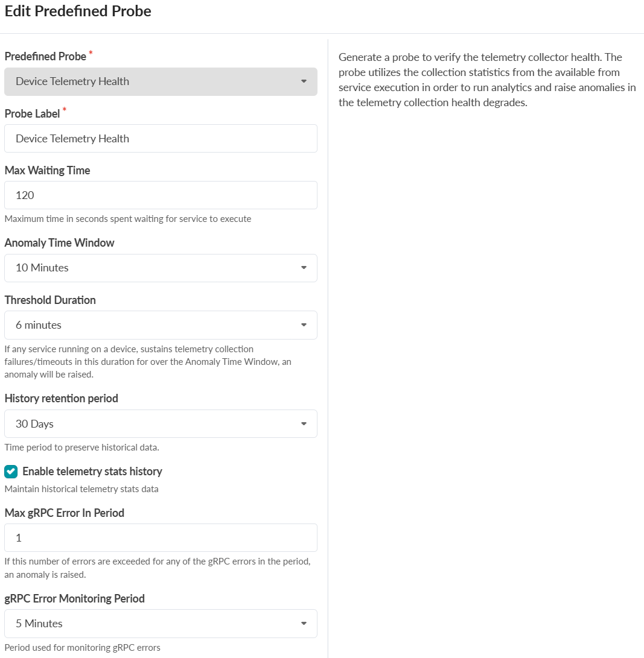Screen dimensions: 644x658
Task: Click the Probe Label field label
Action: point(33,113)
